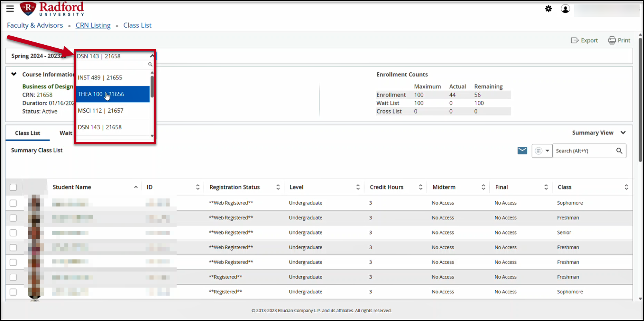644x321 pixels.
Task: Click the Senior class cell
Action: click(564, 233)
